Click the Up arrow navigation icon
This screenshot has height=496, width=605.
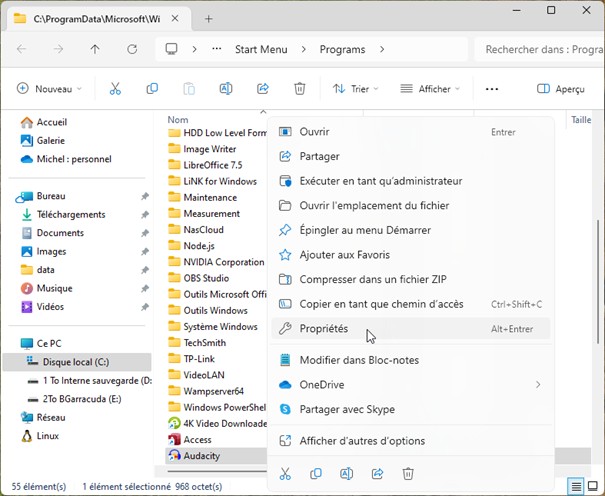point(95,49)
